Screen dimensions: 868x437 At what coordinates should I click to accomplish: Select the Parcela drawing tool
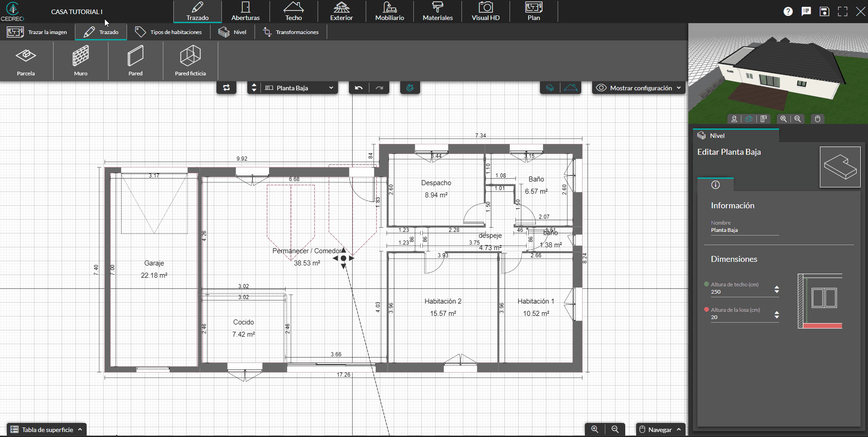(26, 60)
